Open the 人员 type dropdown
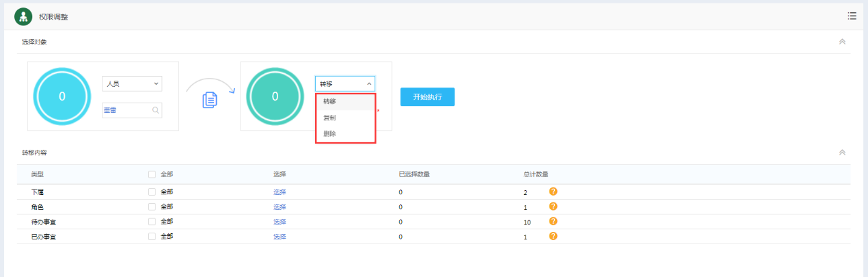This screenshot has width=868, height=277. (x=131, y=83)
